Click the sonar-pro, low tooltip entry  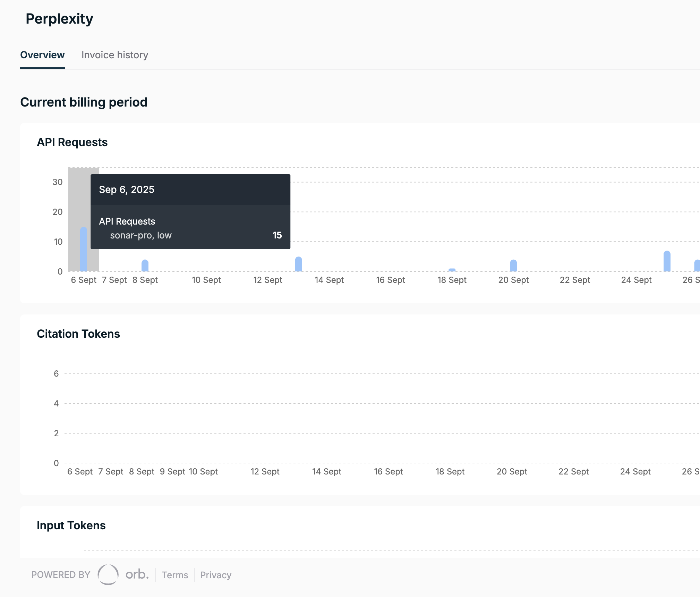click(x=141, y=235)
